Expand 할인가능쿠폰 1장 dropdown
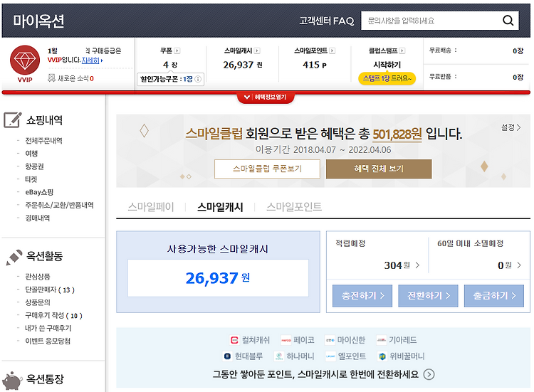Viewport: 534px width, 392px height. pyautogui.click(x=170, y=79)
